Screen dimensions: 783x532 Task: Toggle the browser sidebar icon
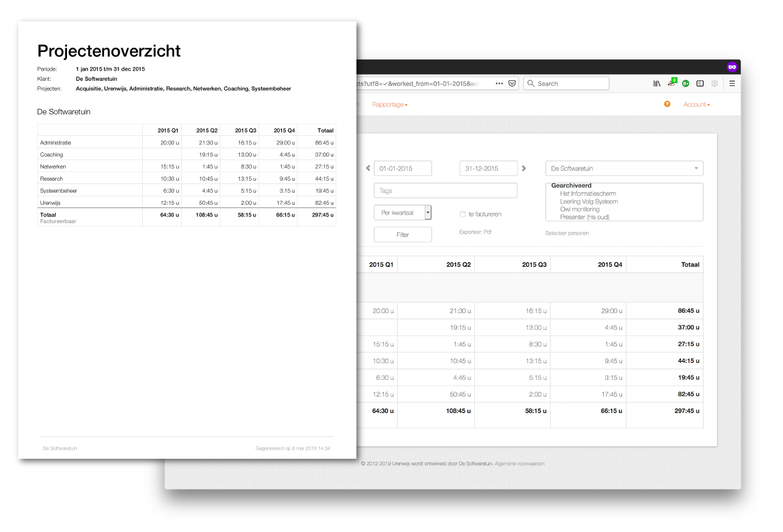click(x=700, y=83)
